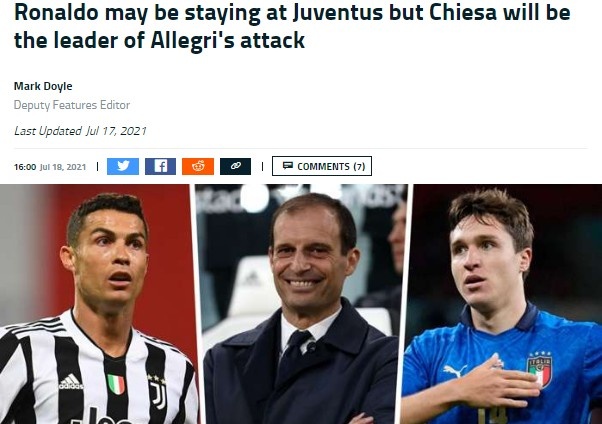Click the Juventus J badge on striped jersey
Screen dimensions: 602x424
point(159,393)
